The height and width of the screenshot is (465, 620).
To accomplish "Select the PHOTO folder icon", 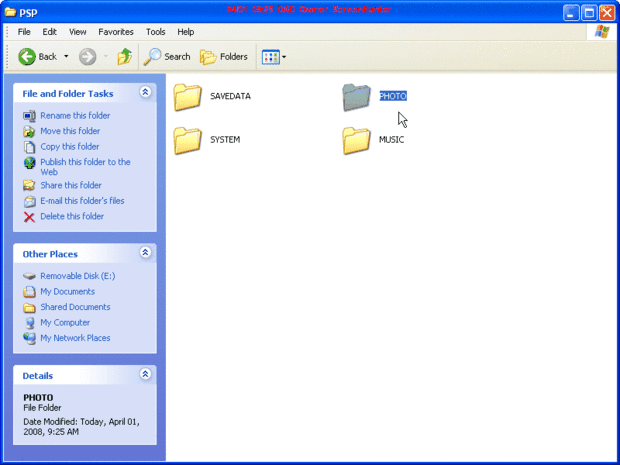I will point(356,97).
